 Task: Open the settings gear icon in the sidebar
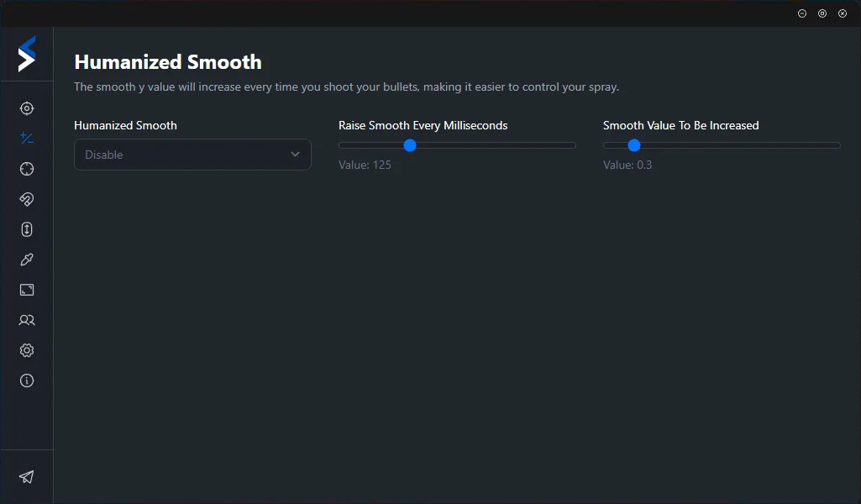tap(27, 350)
